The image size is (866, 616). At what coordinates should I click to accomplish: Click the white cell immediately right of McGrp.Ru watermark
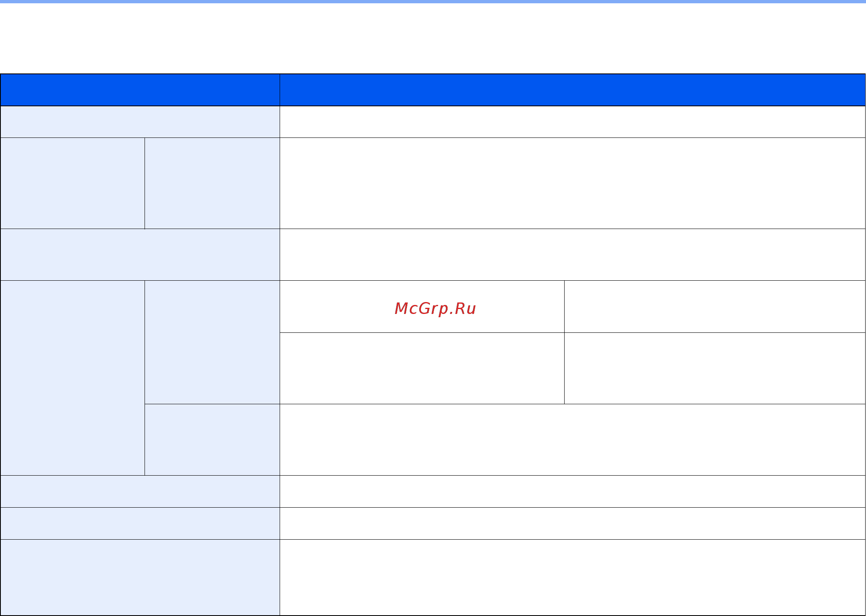(x=715, y=307)
